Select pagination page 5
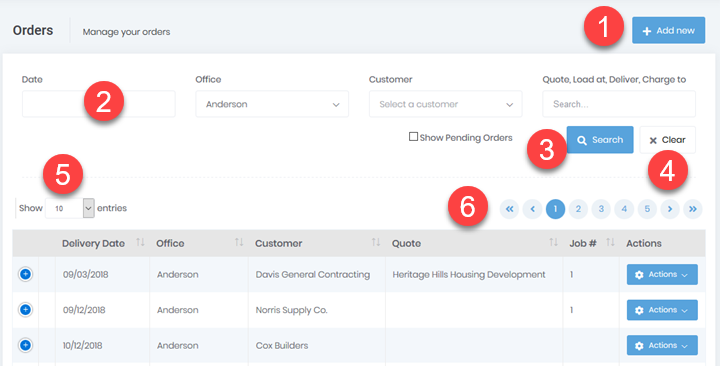The height and width of the screenshot is (366, 720). pyautogui.click(x=647, y=209)
